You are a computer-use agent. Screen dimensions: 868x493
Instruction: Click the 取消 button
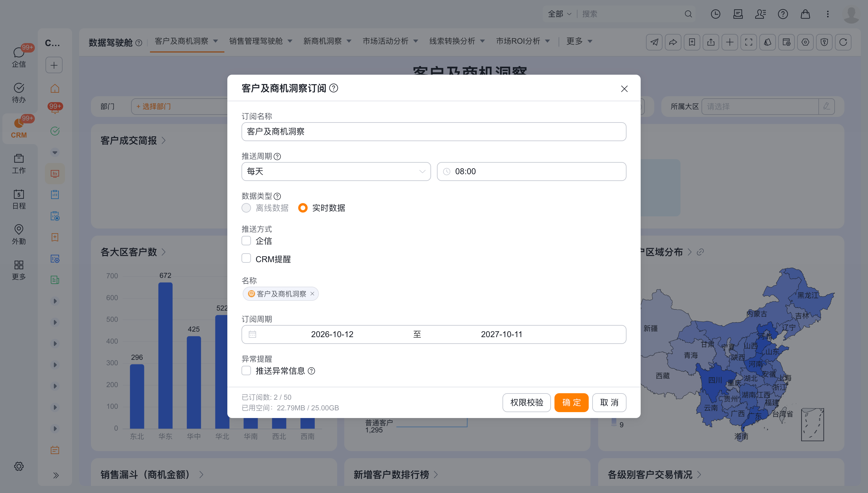(x=609, y=403)
